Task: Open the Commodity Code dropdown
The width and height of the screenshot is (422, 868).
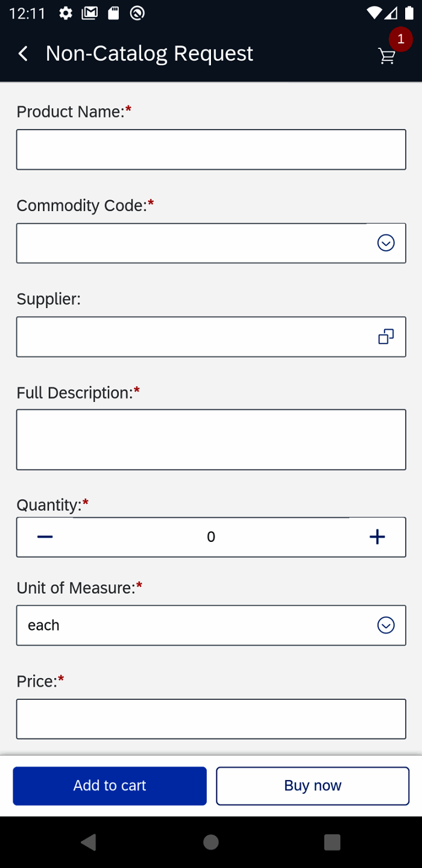Action: click(386, 243)
